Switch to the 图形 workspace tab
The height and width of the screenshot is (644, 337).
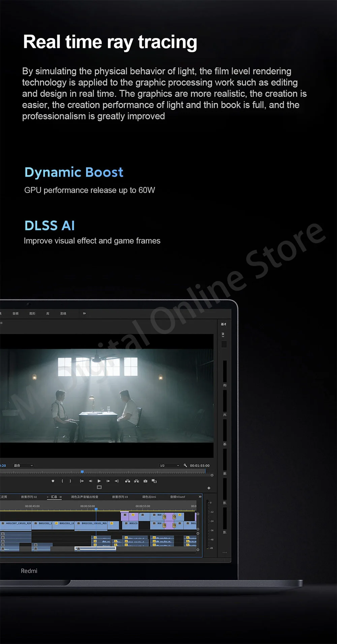point(32,314)
